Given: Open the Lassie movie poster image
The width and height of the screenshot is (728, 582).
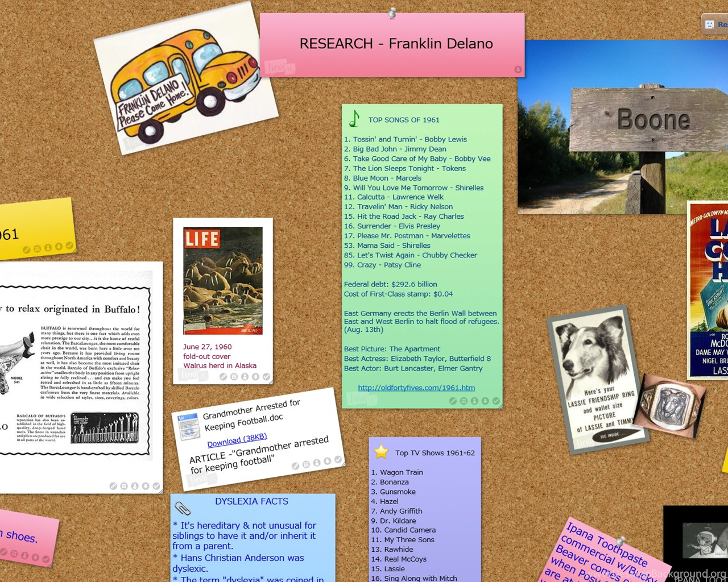Looking at the screenshot, I should [x=708, y=290].
